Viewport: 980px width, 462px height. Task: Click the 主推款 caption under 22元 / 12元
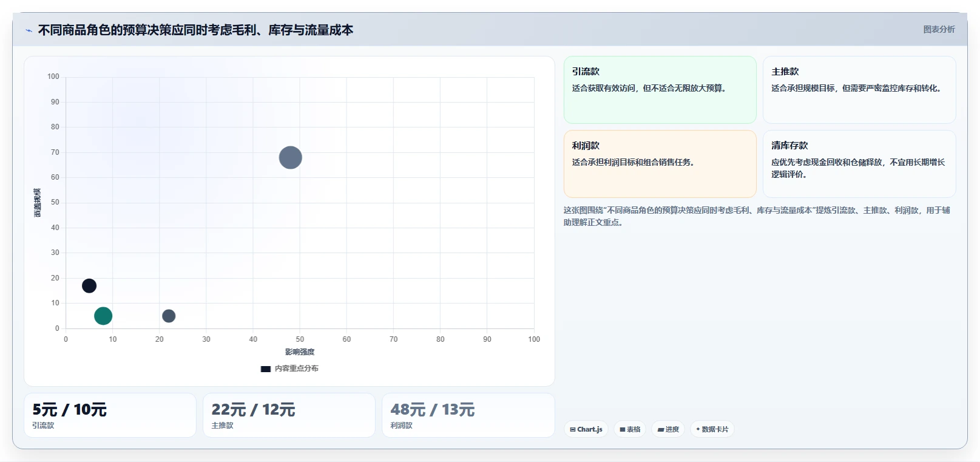(x=222, y=426)
